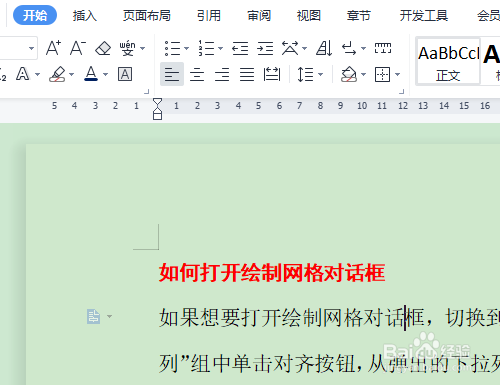Viewport: 500px width, 385px height.
Task: Click the left indent square ruler marker
Action: 157,116
